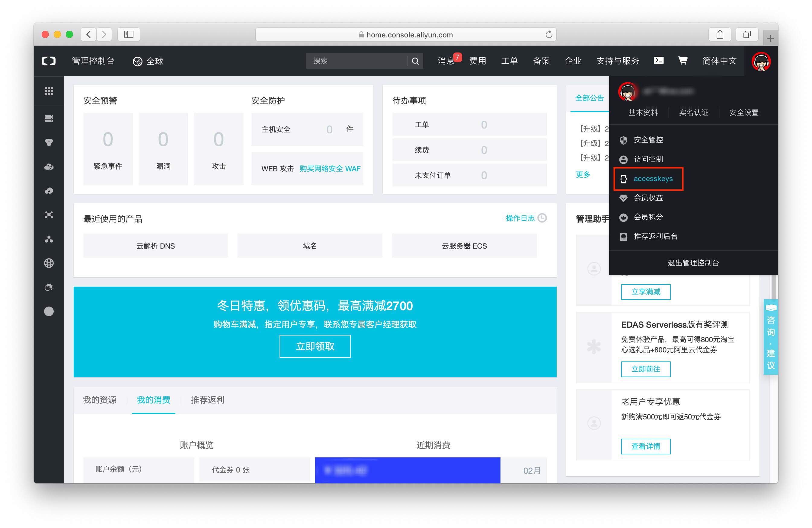Open the shopping cart icon
This screenshot has height=528, width=812.
pos(683,61)
